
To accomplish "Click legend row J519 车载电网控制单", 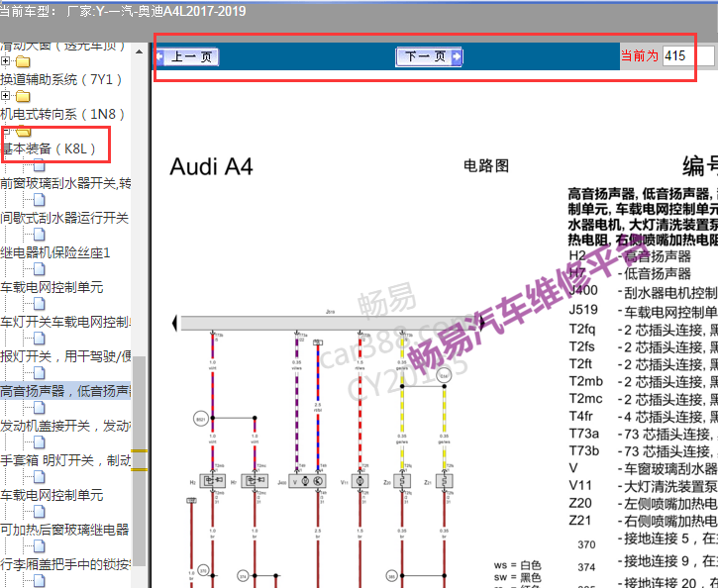I will [643, 311].
